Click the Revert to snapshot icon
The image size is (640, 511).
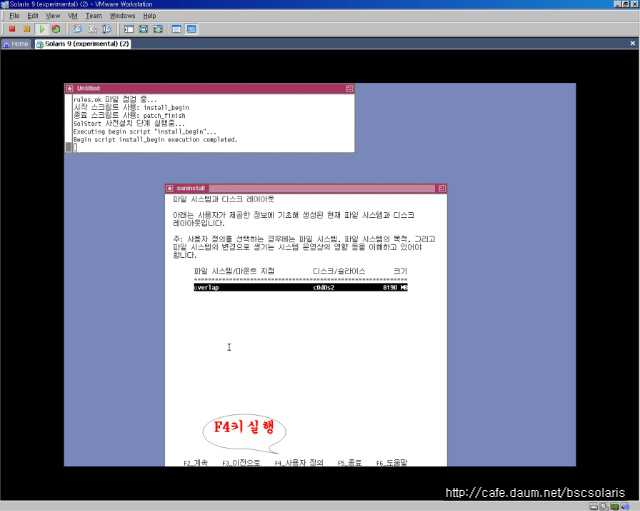[x=92, y=29]
